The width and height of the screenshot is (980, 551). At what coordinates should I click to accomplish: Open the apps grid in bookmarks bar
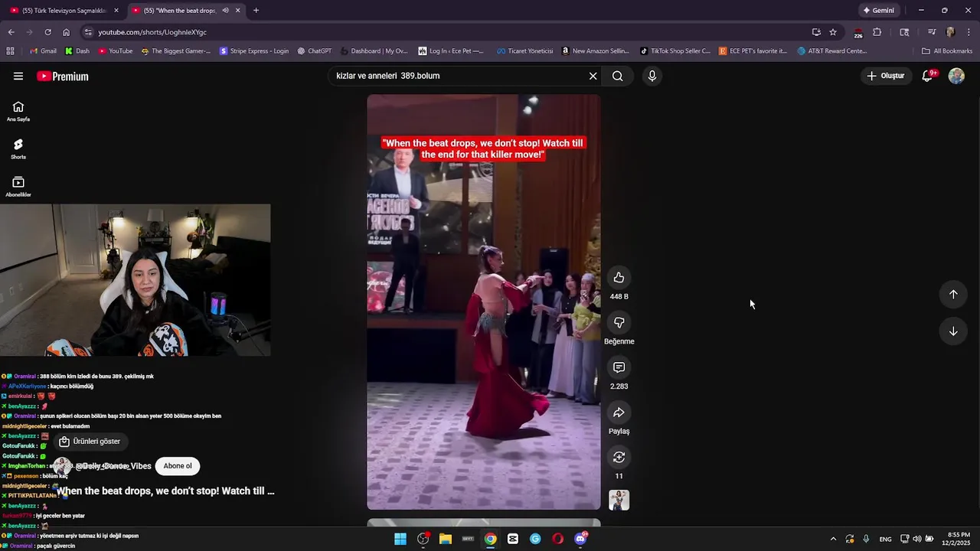point(10,51)
